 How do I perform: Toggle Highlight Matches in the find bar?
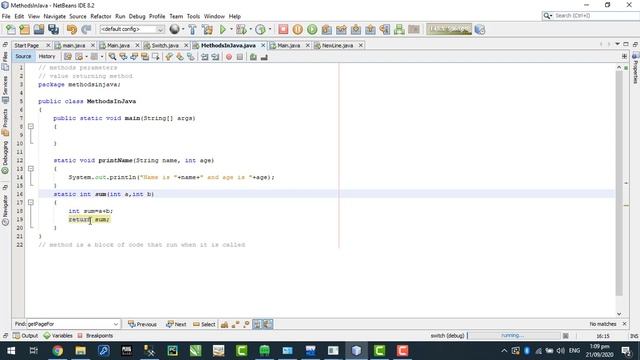pos(257,324)
